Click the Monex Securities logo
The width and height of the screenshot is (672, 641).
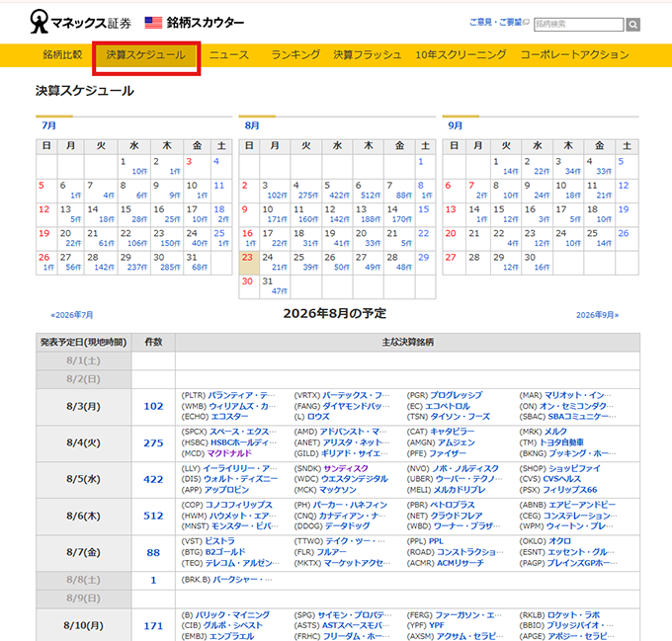81,22
